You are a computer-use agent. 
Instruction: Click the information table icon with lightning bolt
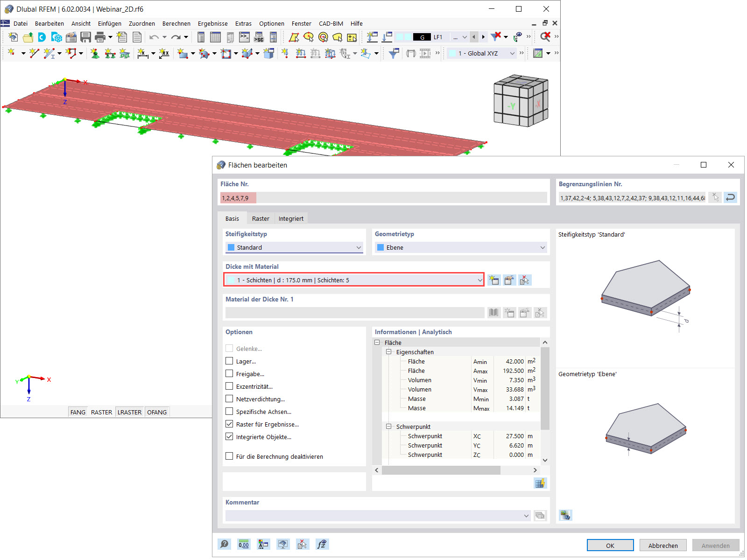pyautogui.click(x=540, y=483)
